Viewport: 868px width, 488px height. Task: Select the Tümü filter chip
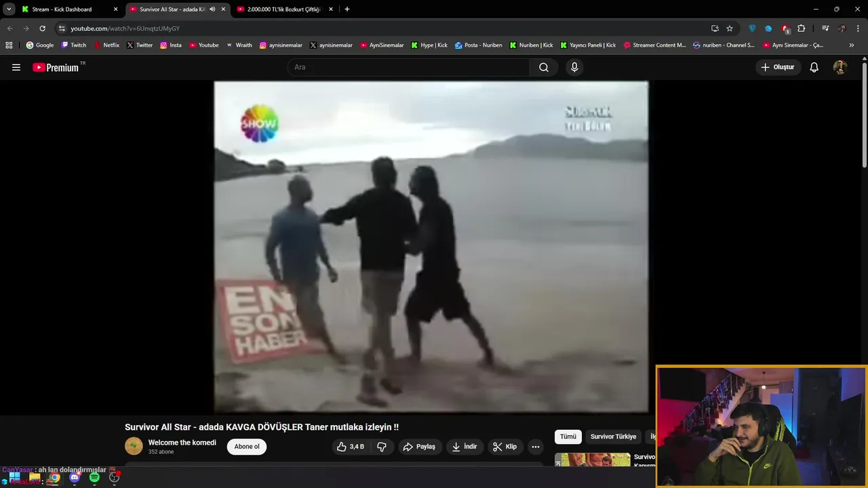click(568, 437)
